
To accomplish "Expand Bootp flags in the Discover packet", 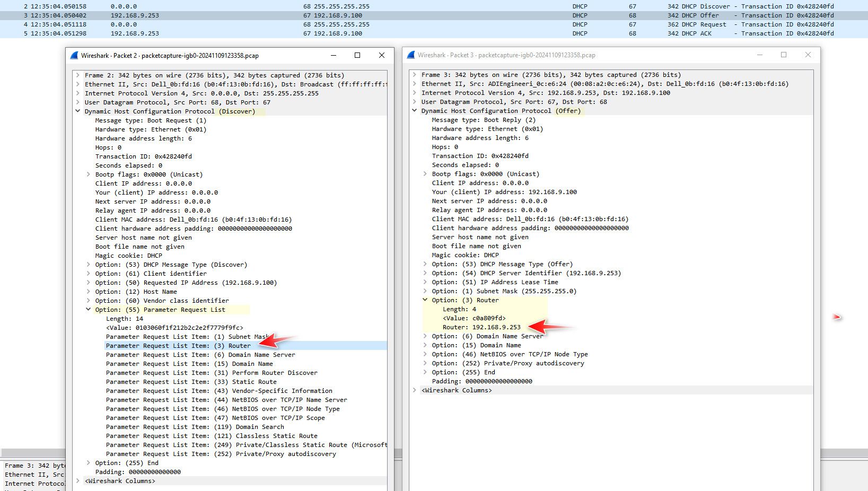I will (89, 174).
